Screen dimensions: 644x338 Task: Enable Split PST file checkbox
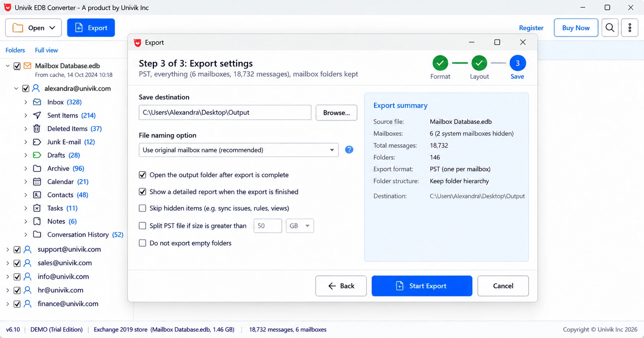point(142,226)
